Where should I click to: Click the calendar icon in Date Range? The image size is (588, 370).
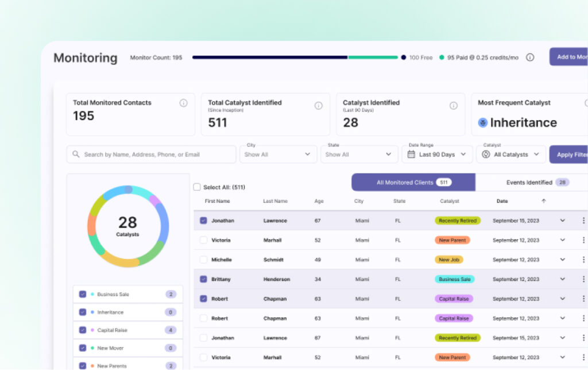click(411, 155)
